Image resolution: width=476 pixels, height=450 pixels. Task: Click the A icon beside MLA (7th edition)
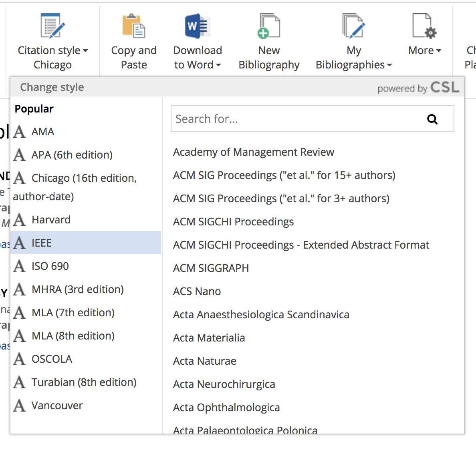[19, 312]
